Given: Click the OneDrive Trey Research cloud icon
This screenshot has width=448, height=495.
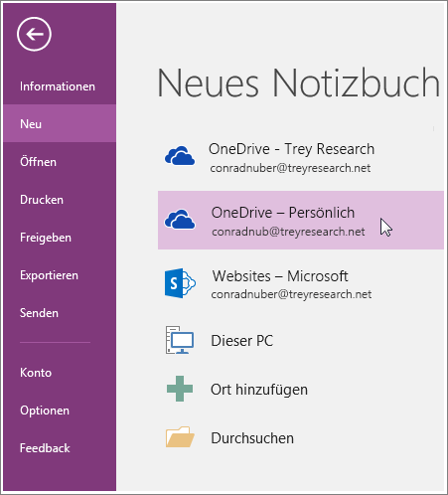Looking at the screenshot, I should click(180, 156).
